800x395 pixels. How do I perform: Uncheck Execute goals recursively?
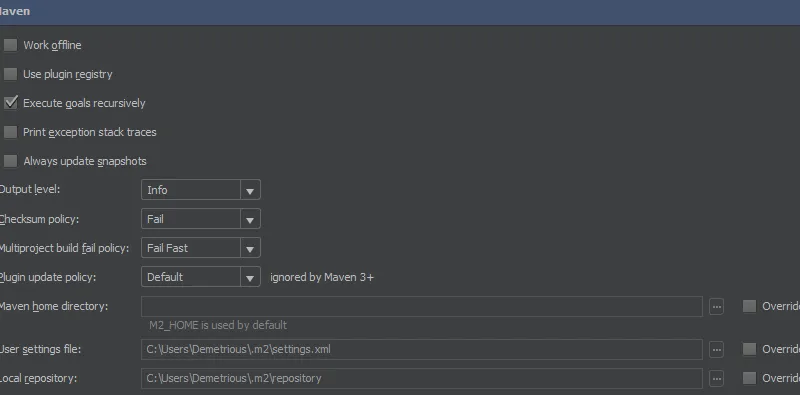point(11,103)
